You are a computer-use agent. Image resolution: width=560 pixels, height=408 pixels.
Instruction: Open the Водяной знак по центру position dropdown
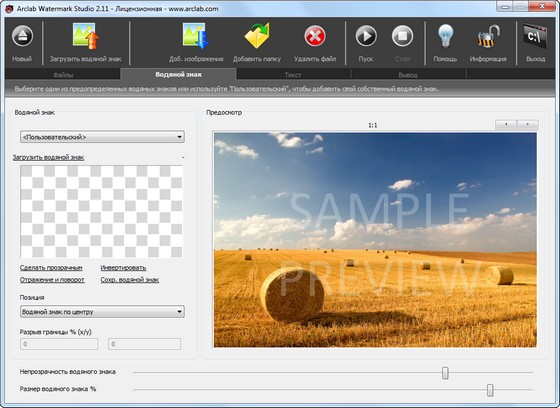point(102,312)
